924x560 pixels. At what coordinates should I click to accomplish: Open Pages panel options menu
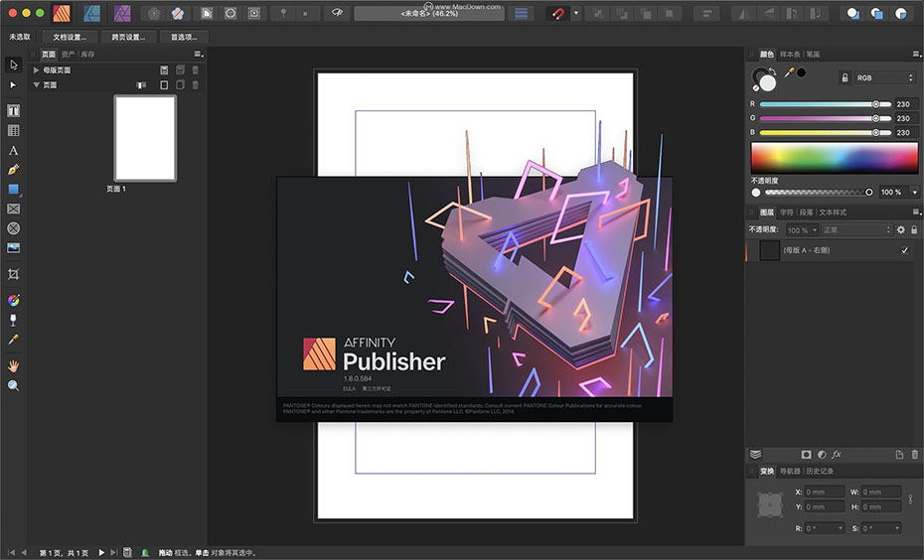click(199, 55)
